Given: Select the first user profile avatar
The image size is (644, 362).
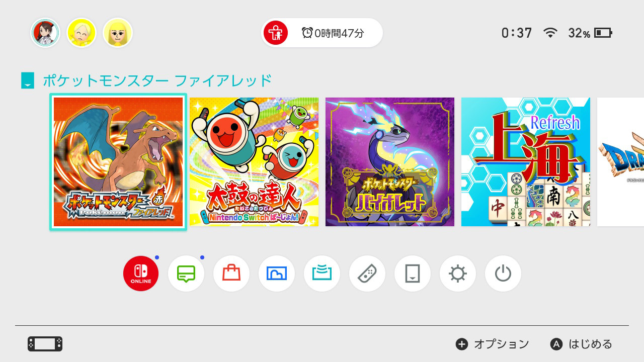Looking at the screenshot, I should click(x=45, y=33).
